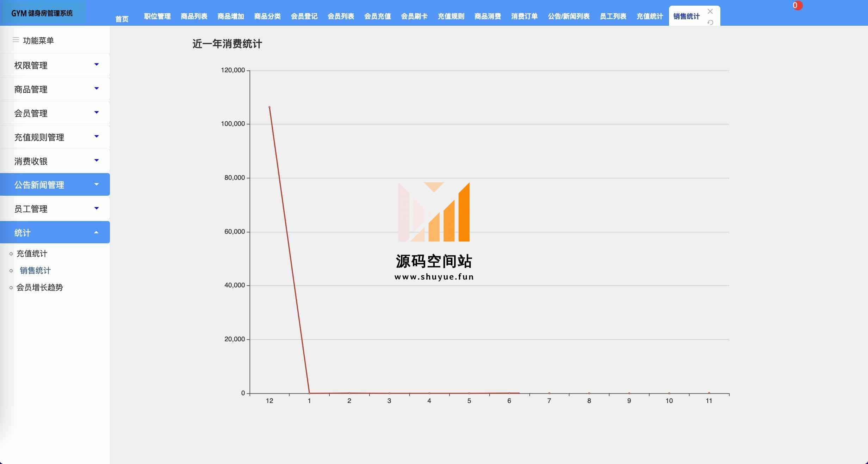This screenshot has height=464, width=868.
Task: Click 会员管理 label in sidebar
Action: click(31, 113)
